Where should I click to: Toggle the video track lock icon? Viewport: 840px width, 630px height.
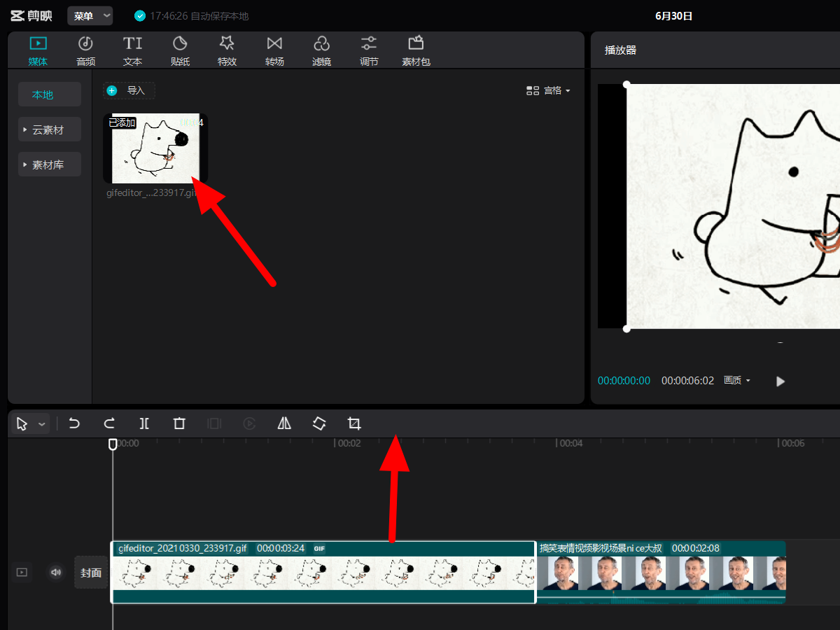(x=22, y=573)
